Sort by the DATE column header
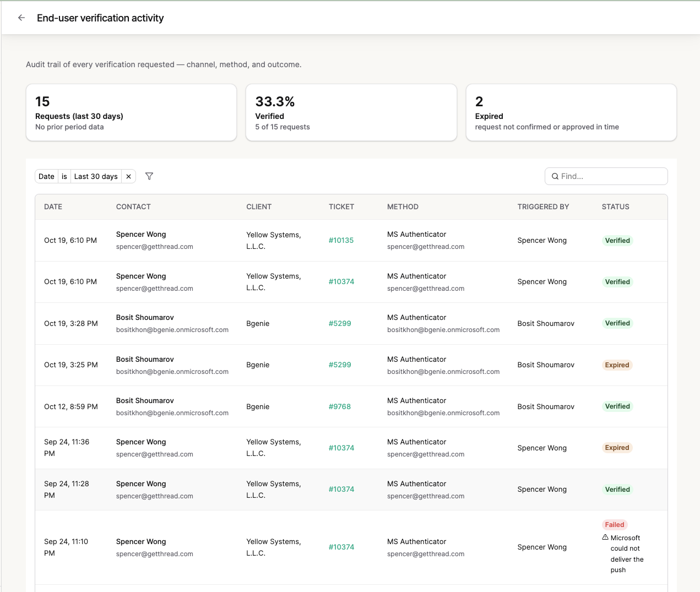Viewport: 700px width, 592px height. tap(53, 207)
